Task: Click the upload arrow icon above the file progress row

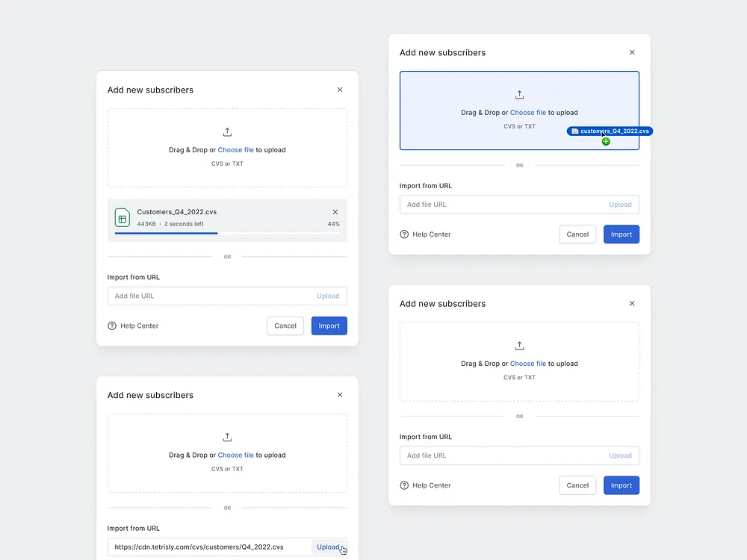Action: coord(228,132)
